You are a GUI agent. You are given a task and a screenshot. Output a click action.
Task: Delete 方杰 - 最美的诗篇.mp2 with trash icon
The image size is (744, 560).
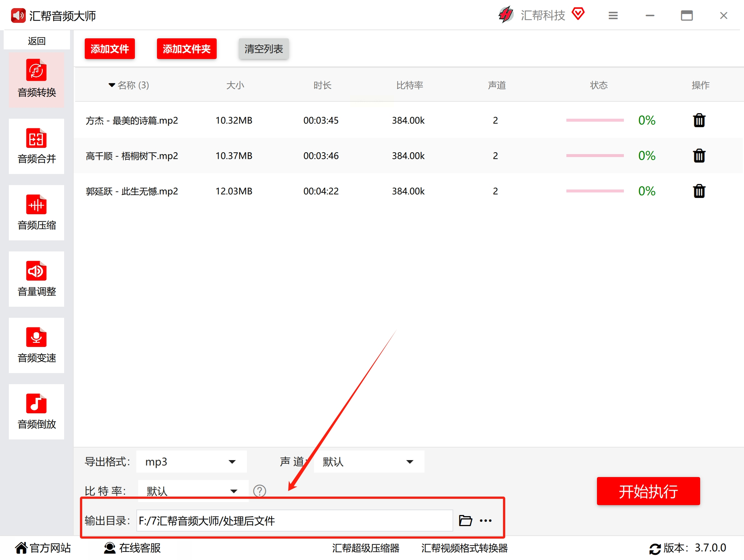[x=699, y=121]
